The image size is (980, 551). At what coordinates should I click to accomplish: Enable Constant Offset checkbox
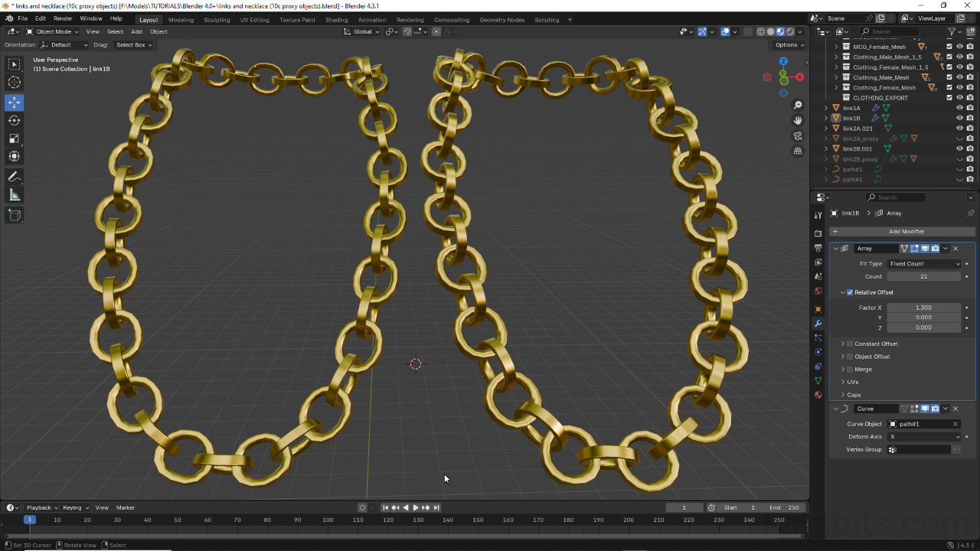[850, 344]
